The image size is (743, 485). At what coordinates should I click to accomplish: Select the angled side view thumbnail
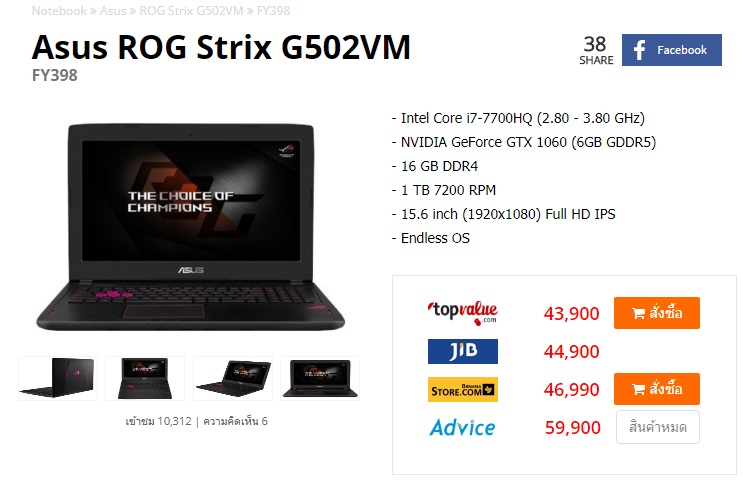[233, 378]
